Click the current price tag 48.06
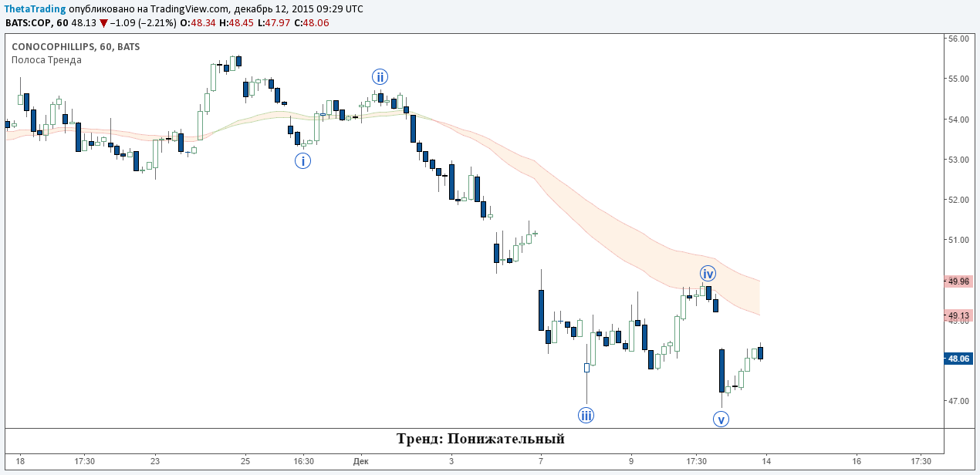 click(x=958, y=359)
